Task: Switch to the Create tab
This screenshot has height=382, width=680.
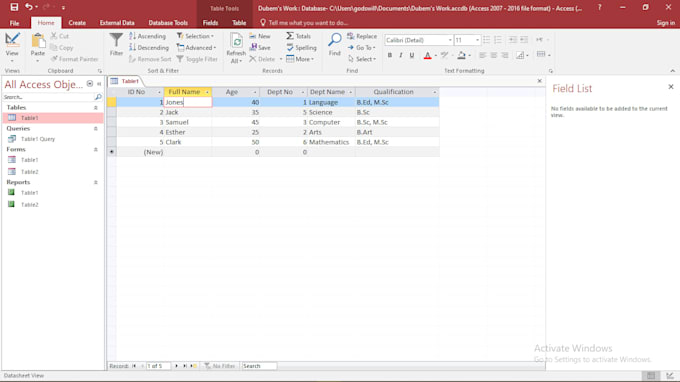Action: click(x=77, y=23)
